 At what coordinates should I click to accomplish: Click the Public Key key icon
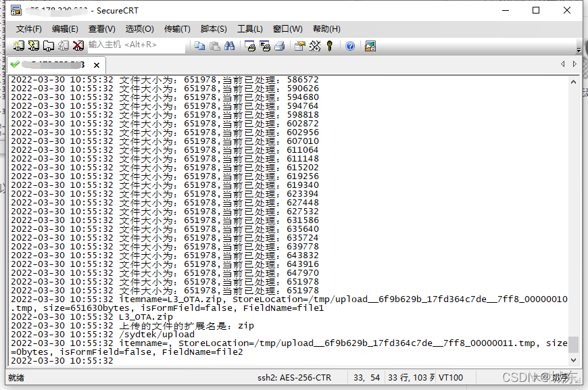pos(330,46)
